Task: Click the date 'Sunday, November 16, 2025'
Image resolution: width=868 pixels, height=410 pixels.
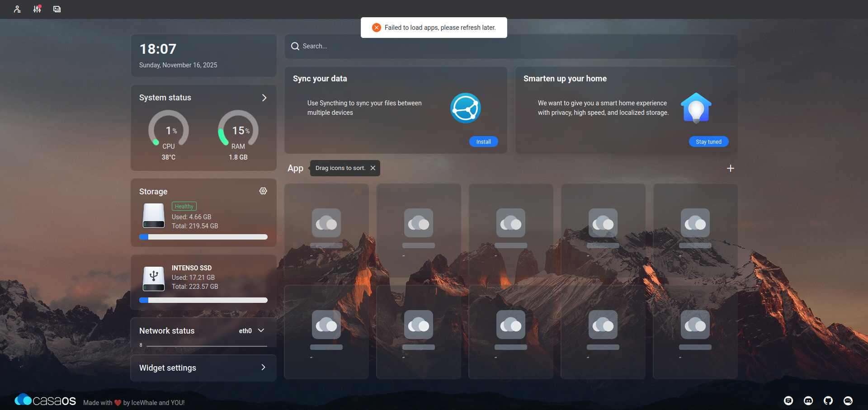Action: point(178,65)
